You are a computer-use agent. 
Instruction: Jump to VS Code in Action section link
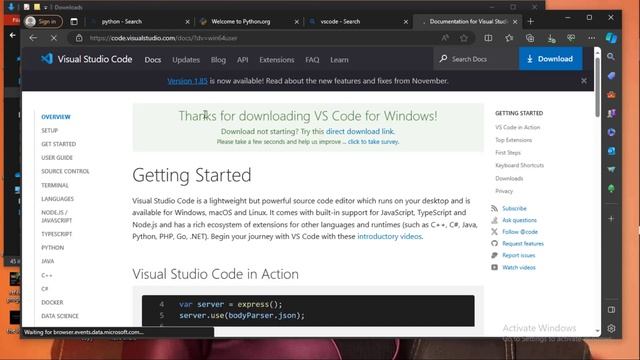[x=518, y=127]
